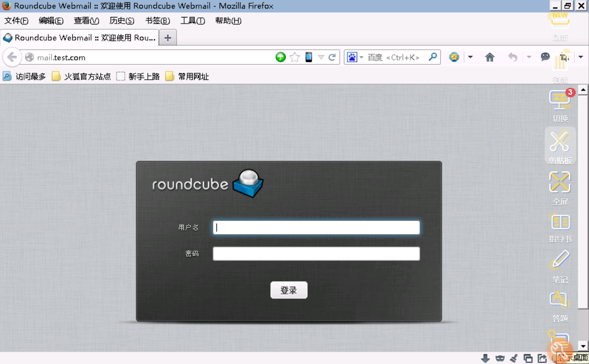Go to the browser home page icon
589x364 pixels.
point(490,57)
